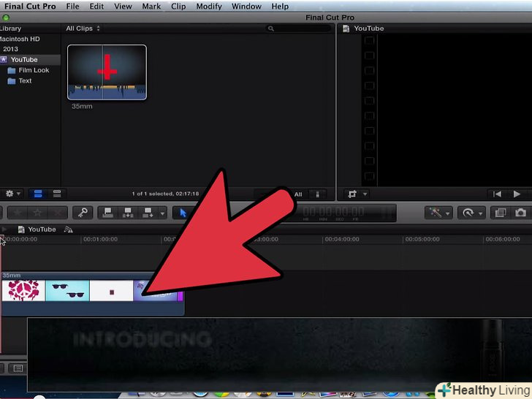
Task: Open enhancements dropdown arrow beside wand
Action: 448,213
